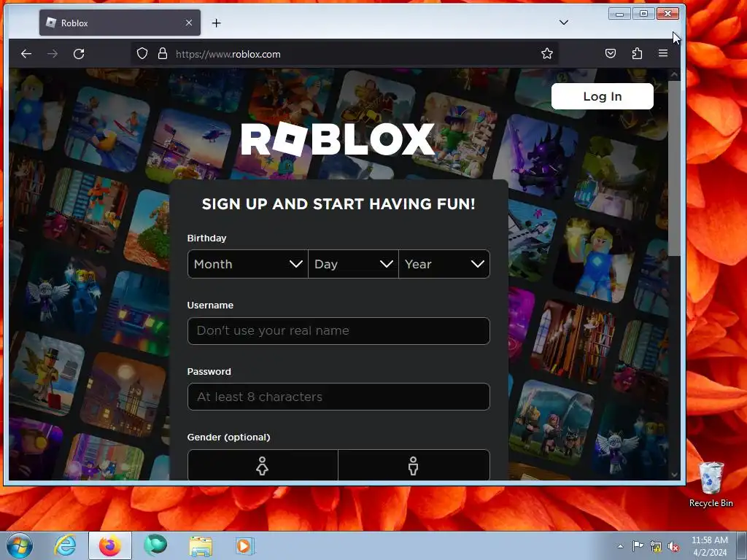Open a new tab with plus button
The width and height of the screenshot is (747, 560).
[216, 23]
